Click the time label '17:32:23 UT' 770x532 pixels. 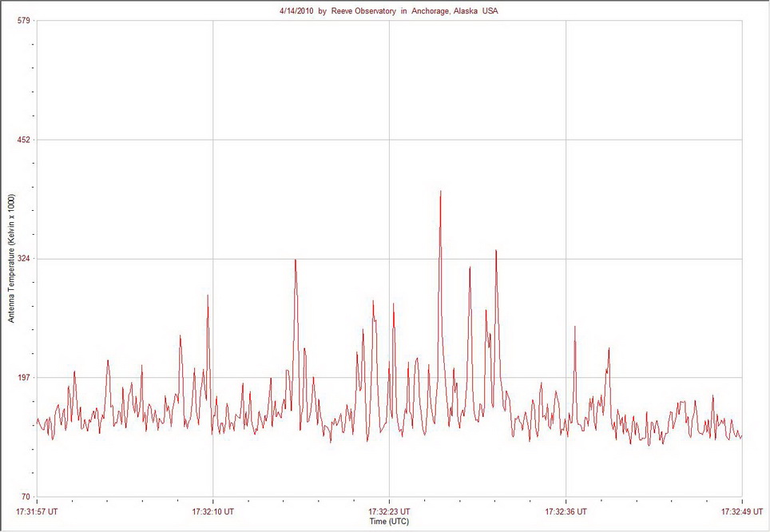click(x=390, y=511)
